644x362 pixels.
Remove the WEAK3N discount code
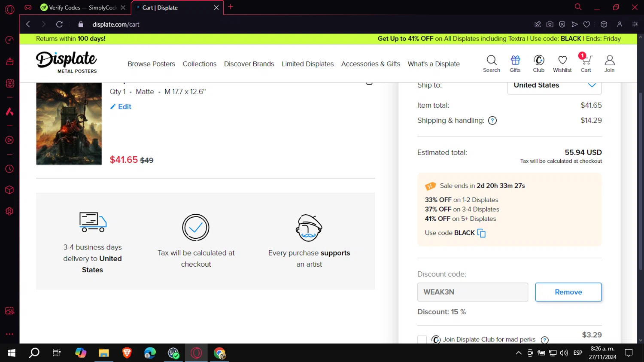click(568, 292)
